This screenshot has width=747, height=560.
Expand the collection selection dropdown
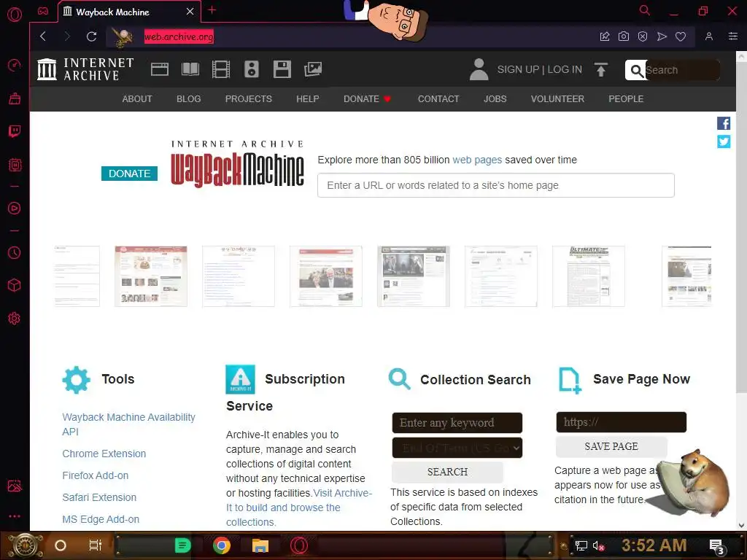pyautogui.click(x=457, y=448)
